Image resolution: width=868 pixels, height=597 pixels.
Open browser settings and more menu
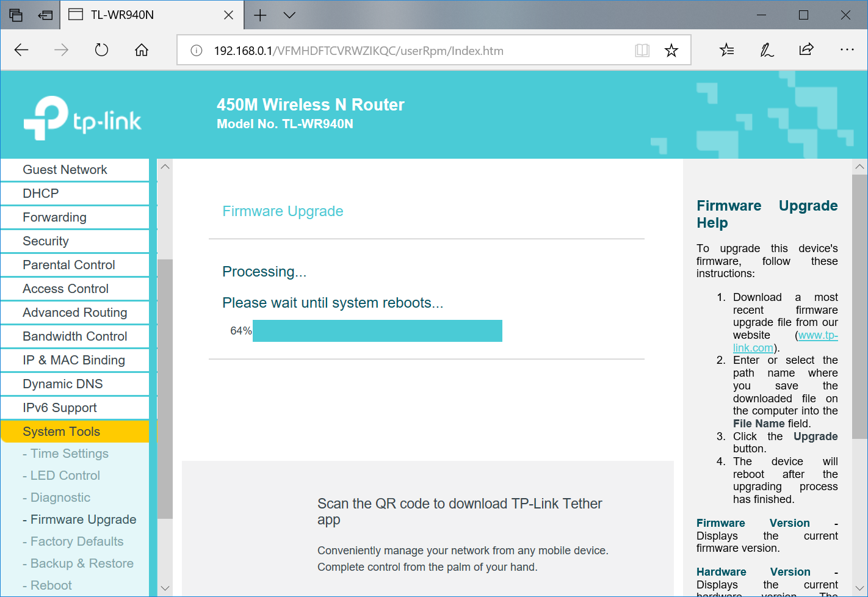(x=847, y=49)
